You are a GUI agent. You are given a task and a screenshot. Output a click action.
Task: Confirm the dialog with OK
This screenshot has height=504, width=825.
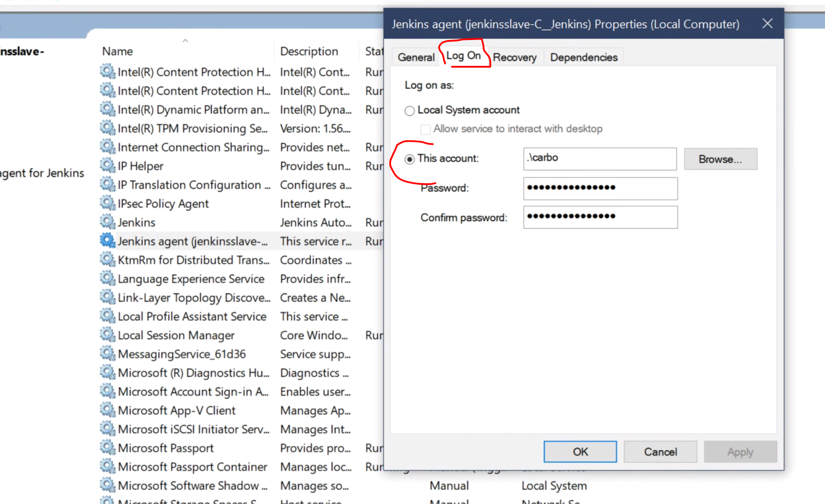580,452
